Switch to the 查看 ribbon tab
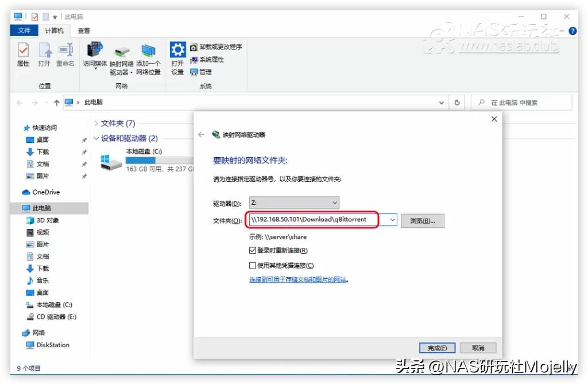The width and height of the screenshot is (588, 385). coord(84,30)
